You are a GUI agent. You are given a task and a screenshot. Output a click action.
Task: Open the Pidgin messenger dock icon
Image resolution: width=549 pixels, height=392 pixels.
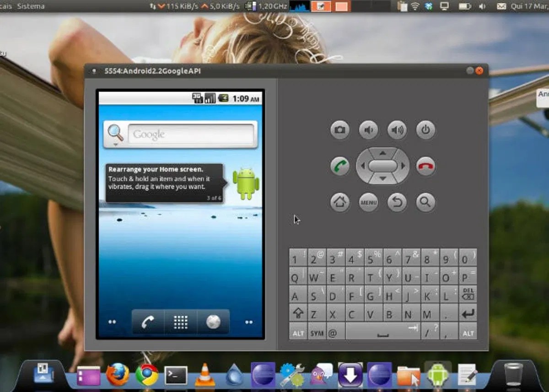pyautogui.click(x=322, y=374)
